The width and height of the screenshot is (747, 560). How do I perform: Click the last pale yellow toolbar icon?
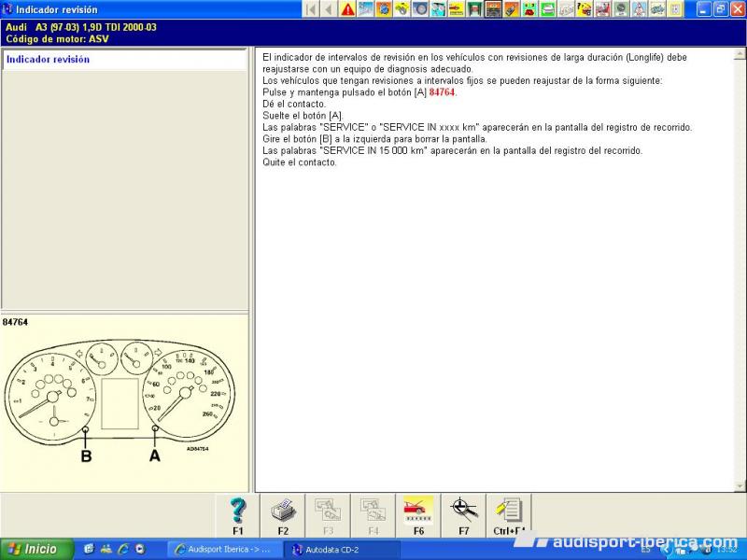[x=675, y=9]
